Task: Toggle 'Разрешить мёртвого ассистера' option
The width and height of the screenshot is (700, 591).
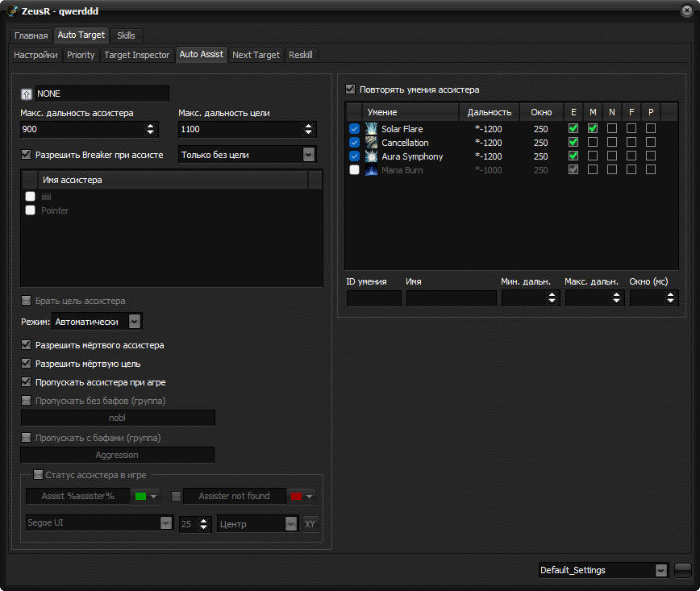Action: (x=27, y=344)
